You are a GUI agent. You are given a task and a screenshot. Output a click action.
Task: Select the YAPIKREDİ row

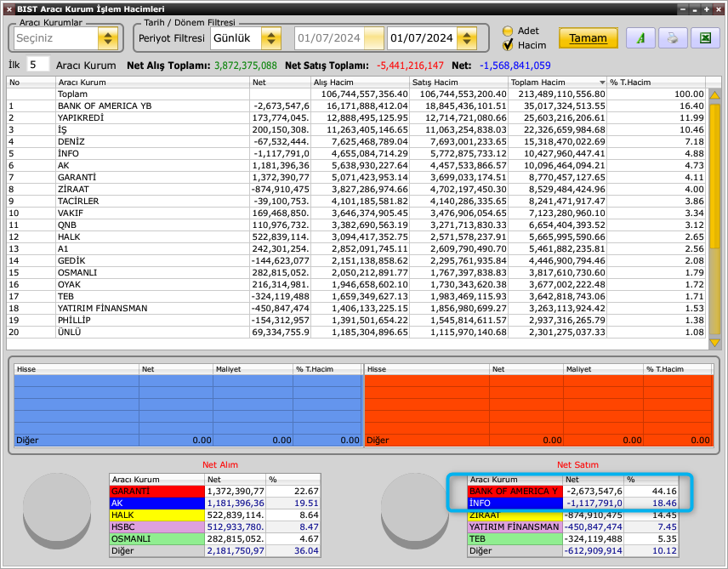356,118
